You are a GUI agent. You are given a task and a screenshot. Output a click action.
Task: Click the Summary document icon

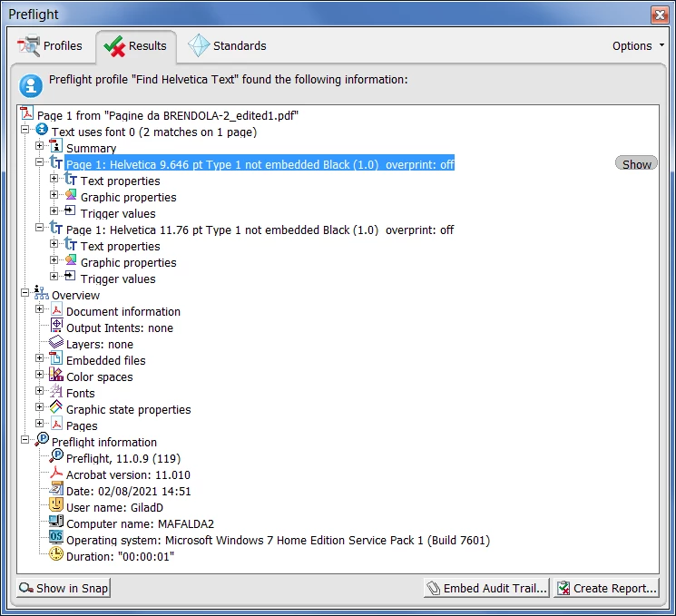(x=56, y=146)
